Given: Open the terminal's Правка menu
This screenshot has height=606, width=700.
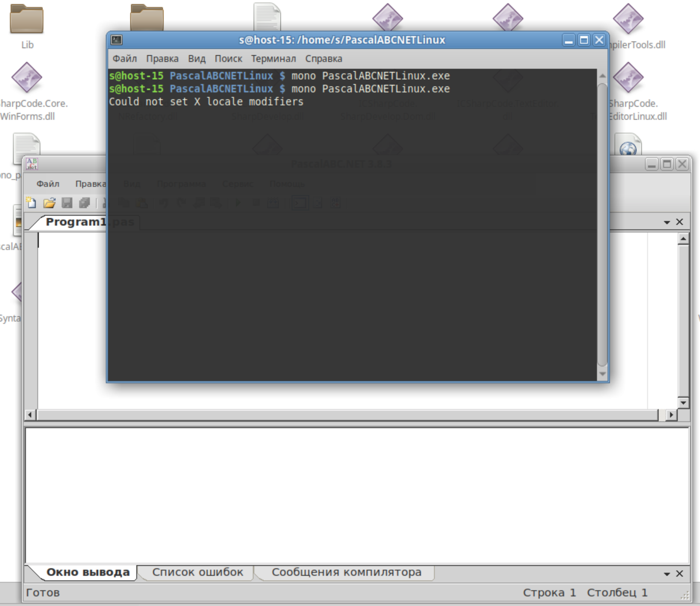Looking at the screenshot, I should point(162,58).
